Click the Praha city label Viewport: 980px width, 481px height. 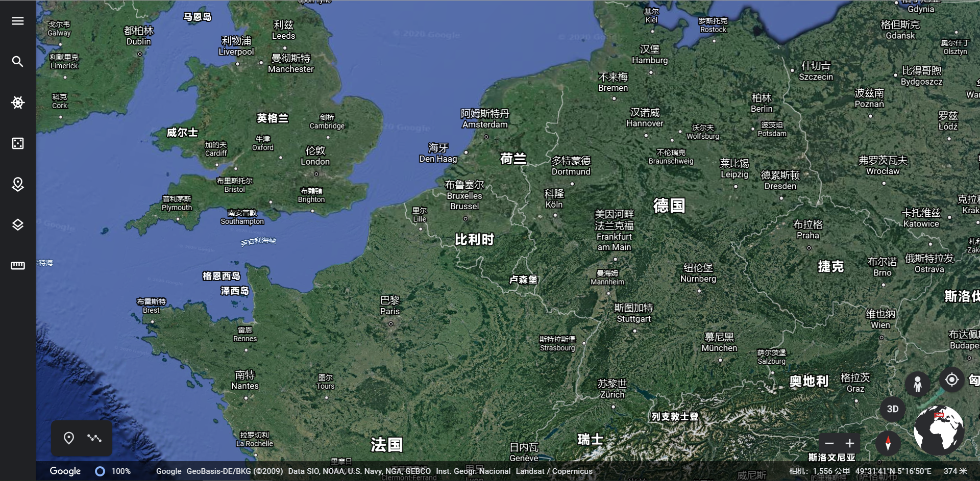(808, 230)
